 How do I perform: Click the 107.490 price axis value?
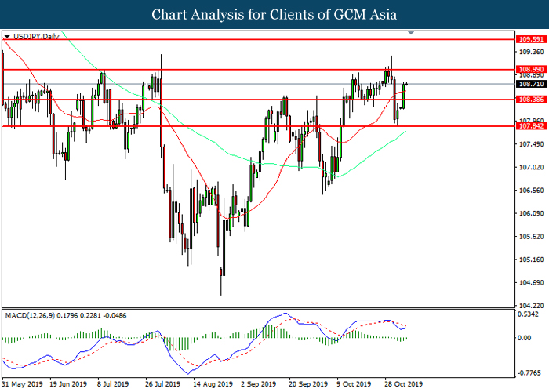[x=531, y=144]
